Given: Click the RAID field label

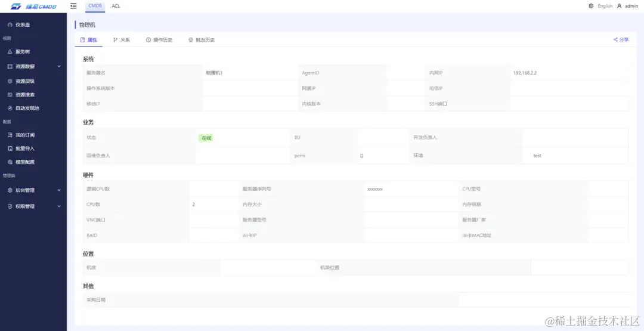Looking at the screenshot, I should click(92, 236).
